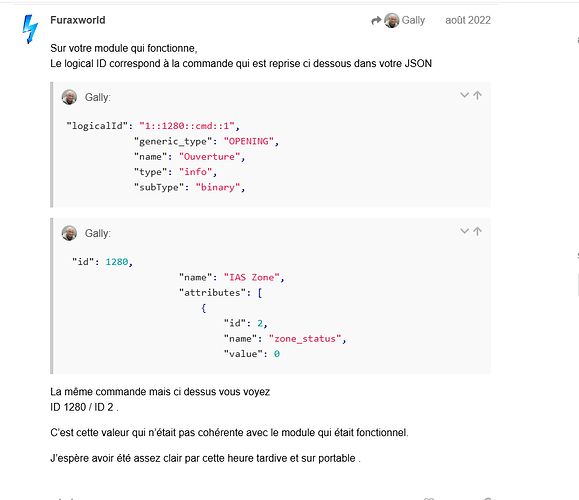Click the "zone_status" string in code
Screen dimensions: 579x500
click(305, 339)
